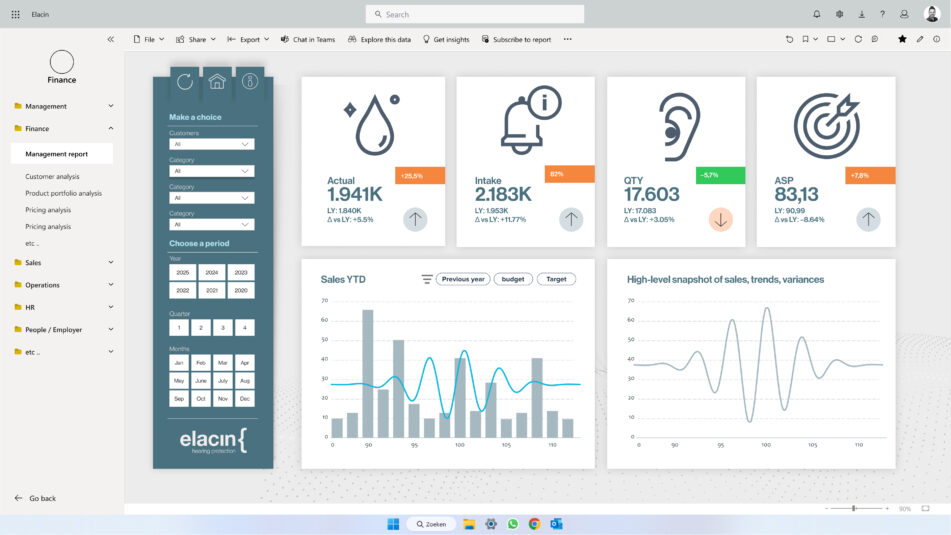Viewport: 951px width, 535px height.
Task: Click the up arrow on the Actual card
Action: (416, 220)
